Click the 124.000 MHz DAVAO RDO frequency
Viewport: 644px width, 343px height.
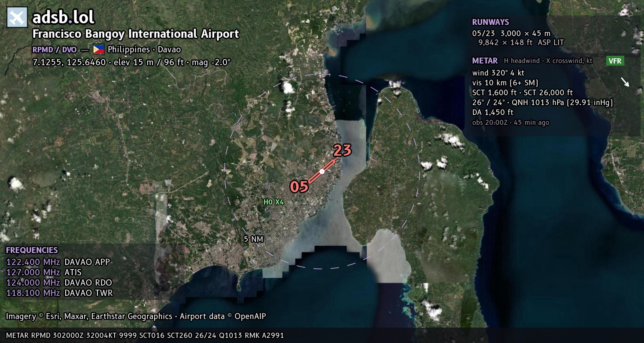[59, 283]
